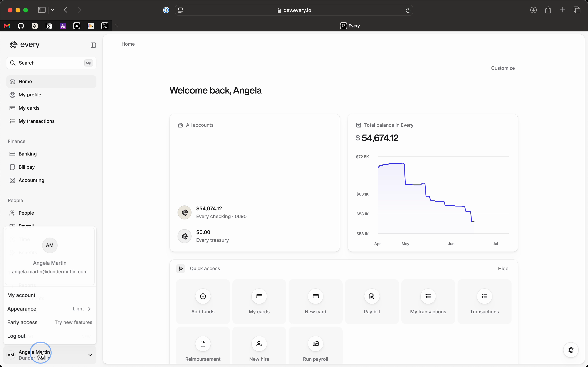Select My account in user menu
The width and height of the screenshot is (588, 367).
pyautogui.click(x=50, y=295)
